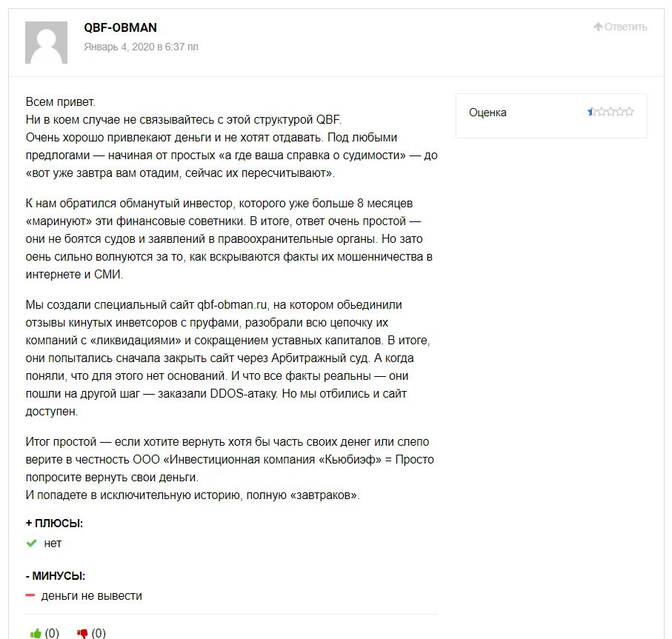Click the red minus icon in МИНУСЫ
Screen dimensions: 672x639
30,596
